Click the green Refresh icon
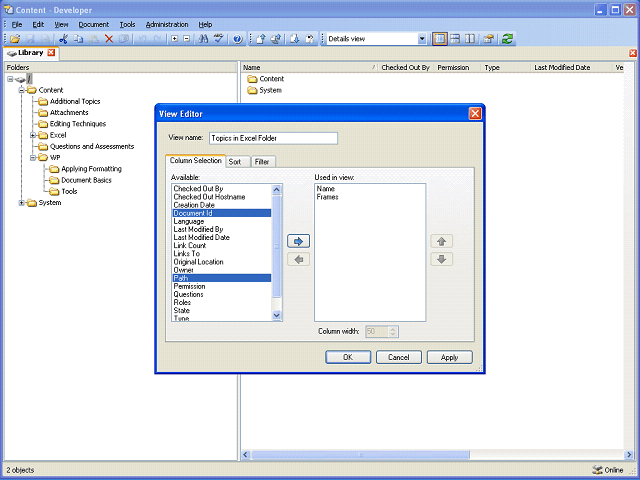Image resolution: width=640 pixels, height=480 pixels. click(x=507, y=39)
